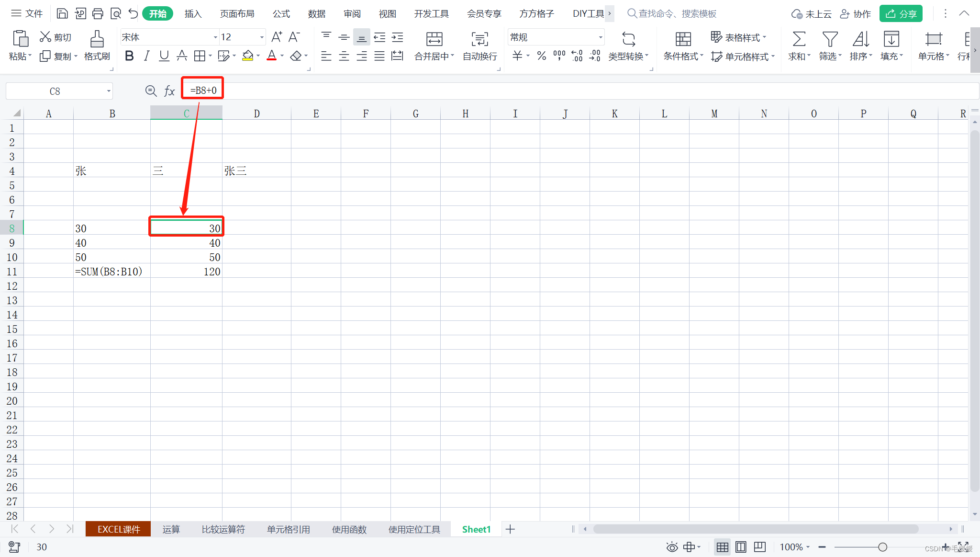The image size is (980, 557).
Task: Click the Borders grid icon
Action: [x=200, y=56]
